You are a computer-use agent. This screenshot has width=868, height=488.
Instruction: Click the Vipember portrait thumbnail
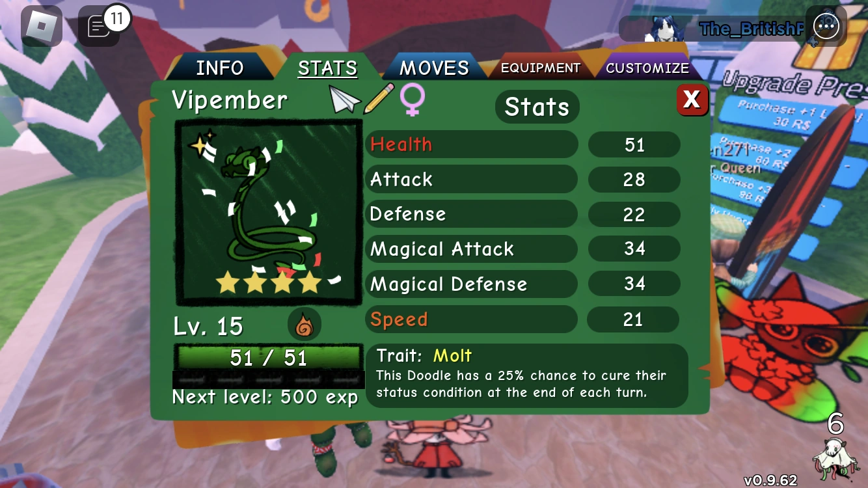269,212
